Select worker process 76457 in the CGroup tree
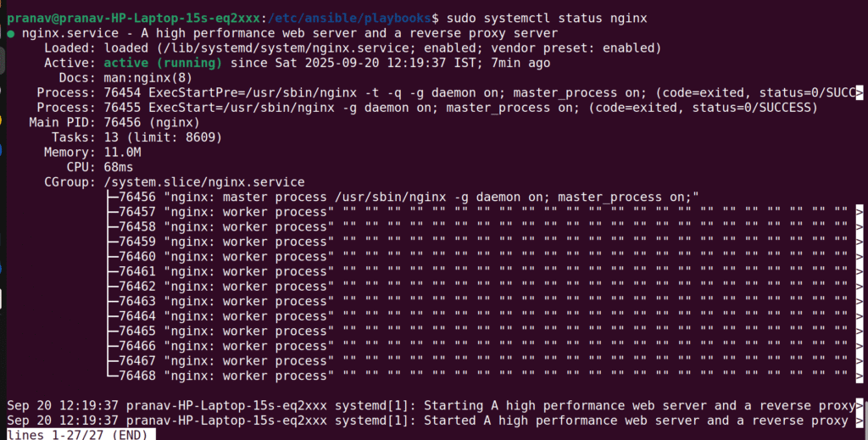This screenshot has height=440, width=868. [137, 212]
